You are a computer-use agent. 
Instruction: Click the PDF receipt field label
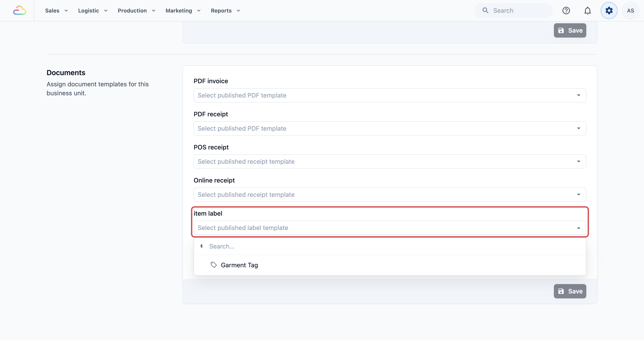coord(210,114)
